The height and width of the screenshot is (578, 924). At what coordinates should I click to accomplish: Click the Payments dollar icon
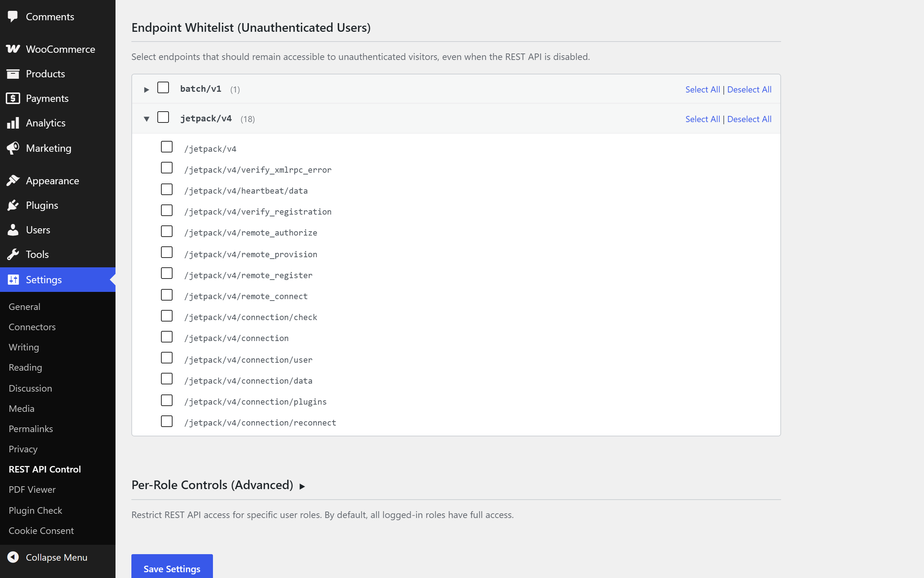pyautogui.click(x=13, y=98)
